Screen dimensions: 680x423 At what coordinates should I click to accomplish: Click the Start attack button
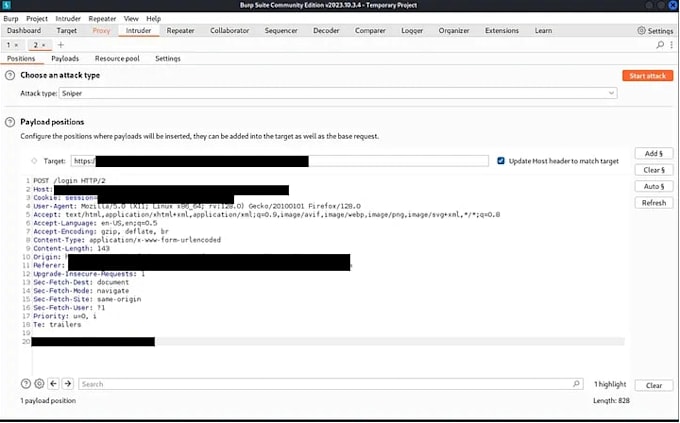[647, 75]
